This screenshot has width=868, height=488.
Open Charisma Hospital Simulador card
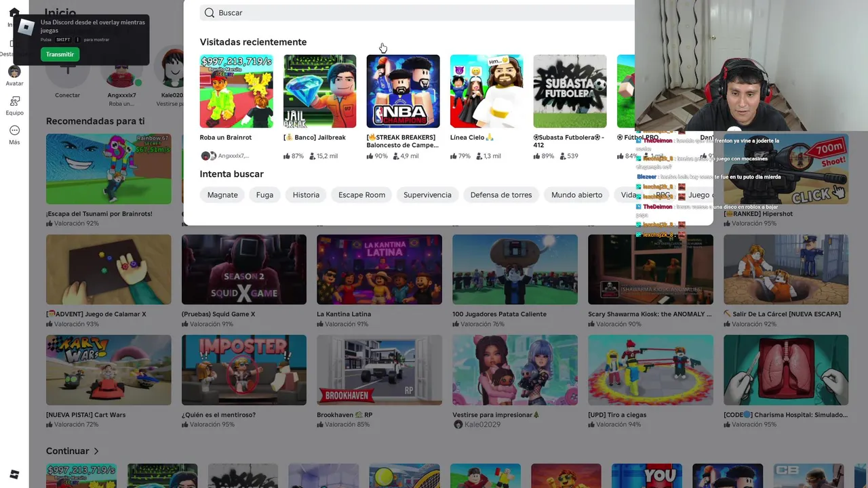[x=785, y=370]
